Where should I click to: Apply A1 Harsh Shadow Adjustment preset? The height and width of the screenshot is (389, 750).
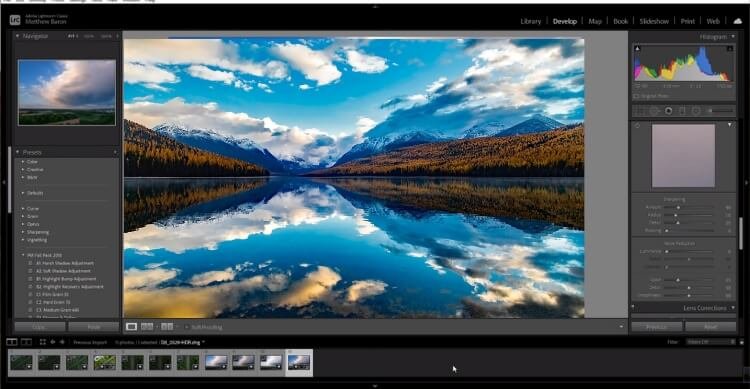(65, 263)
